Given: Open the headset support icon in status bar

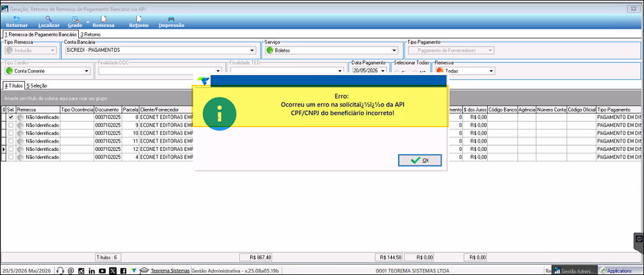Looking at the screenshot, I should (60, 271).
